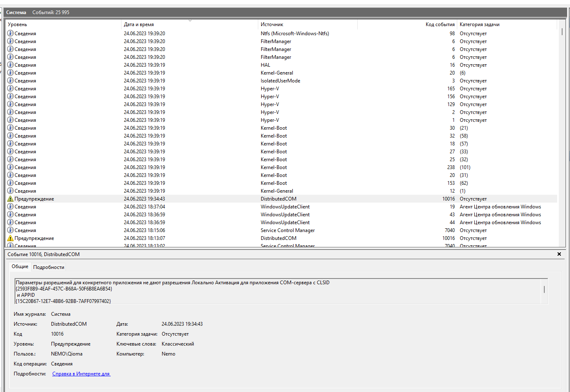
Task: Switch to the Общие tab
Action: (x=20, y=266)
